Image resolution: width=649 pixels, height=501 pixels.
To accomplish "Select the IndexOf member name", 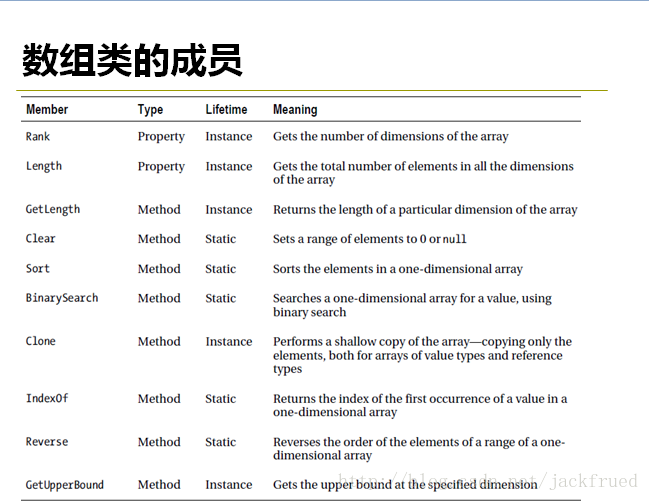I will click(47, 398).
